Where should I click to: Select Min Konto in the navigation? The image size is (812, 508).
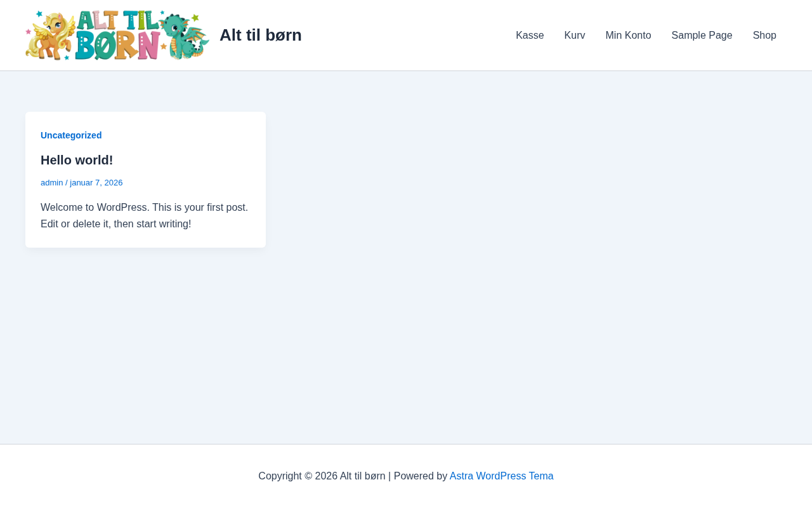(x=628, y=36)
